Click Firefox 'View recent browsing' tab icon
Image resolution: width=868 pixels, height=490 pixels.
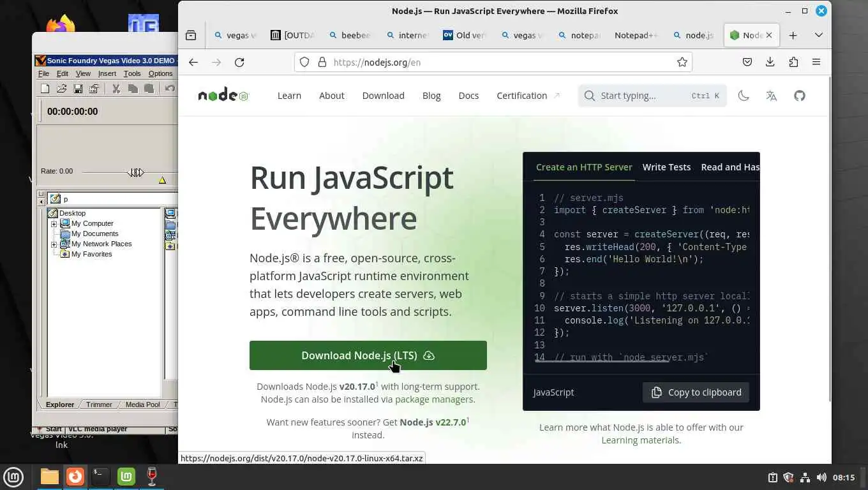[191, 35]
